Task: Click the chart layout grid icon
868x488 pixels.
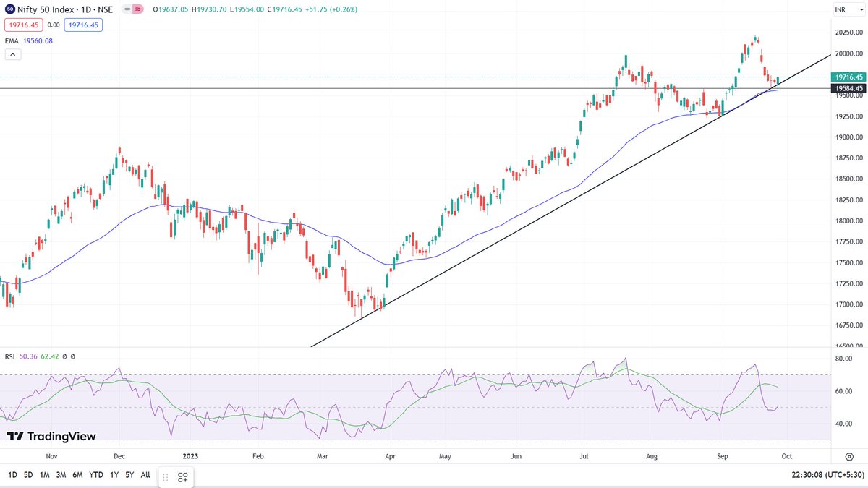Action: (182, 477)
